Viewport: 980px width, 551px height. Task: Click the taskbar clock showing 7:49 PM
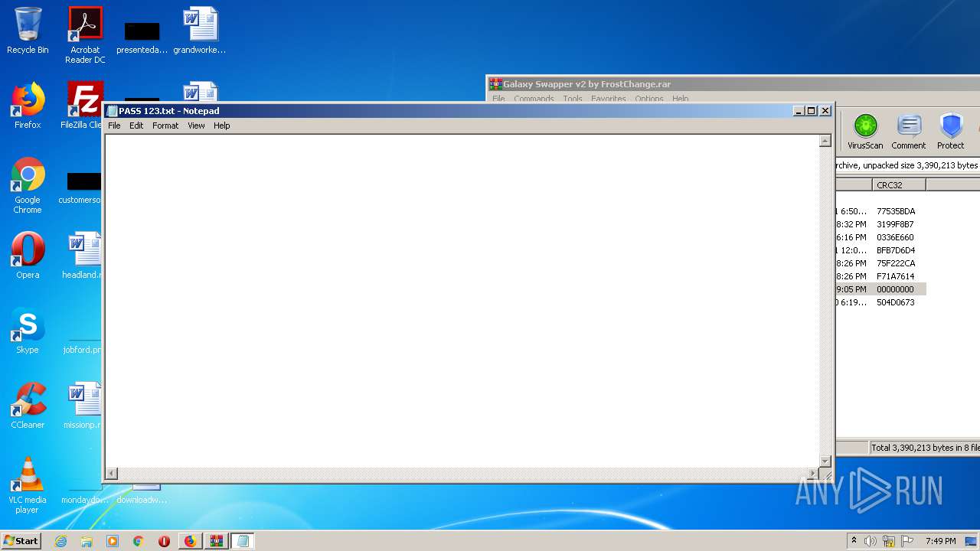(940, 541)
